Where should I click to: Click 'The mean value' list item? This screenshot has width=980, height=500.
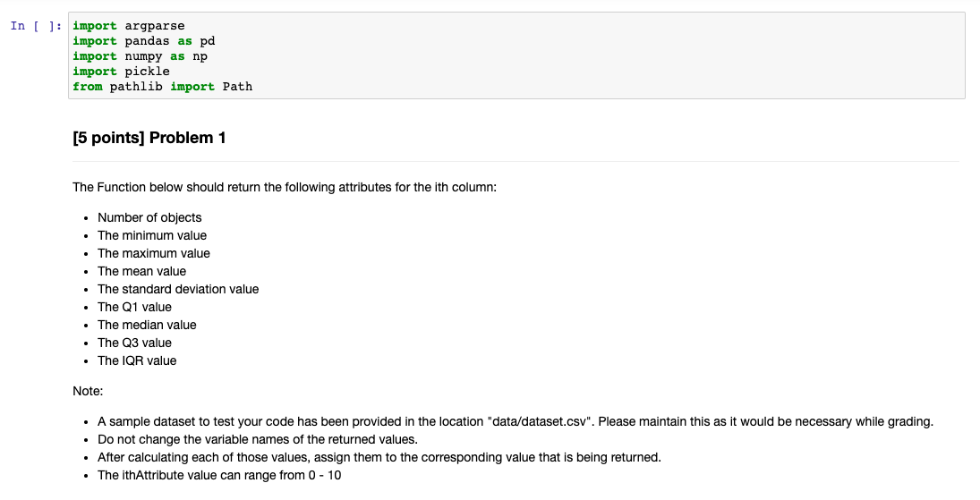coord(142,271)
